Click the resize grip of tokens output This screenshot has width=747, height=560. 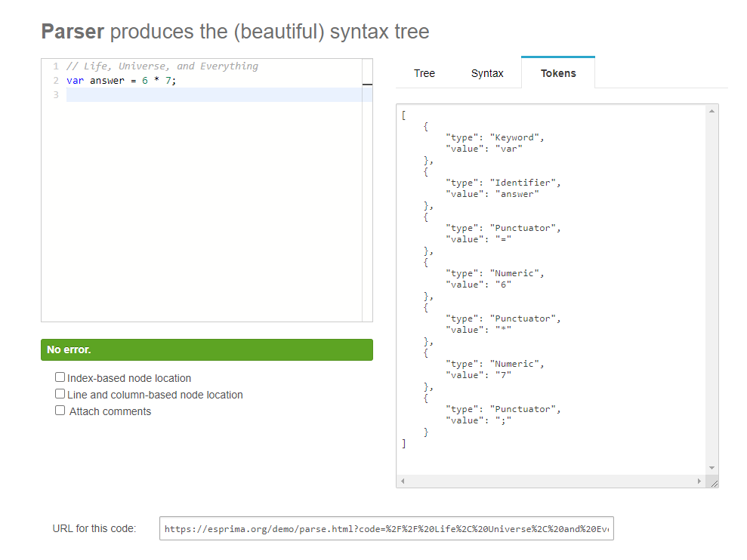[713, 482]
